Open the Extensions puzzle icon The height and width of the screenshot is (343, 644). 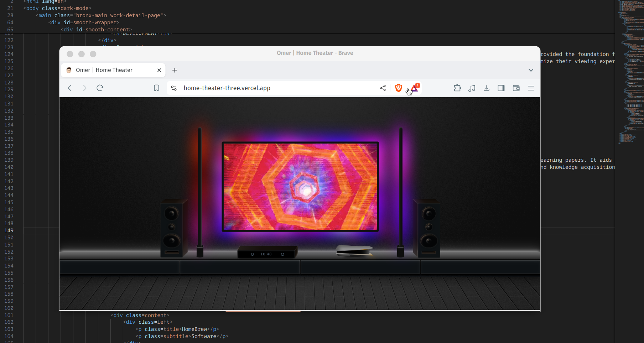pos(457,88)
